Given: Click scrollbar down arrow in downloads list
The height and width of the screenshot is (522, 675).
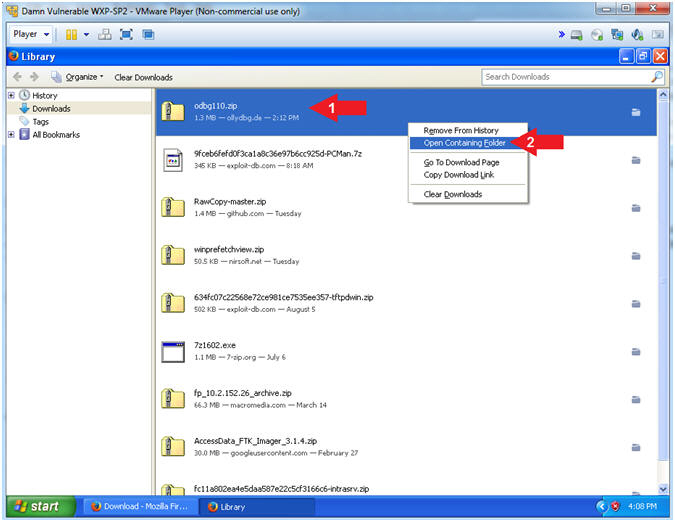Looking at the screenshot, I should pos(663,489).
